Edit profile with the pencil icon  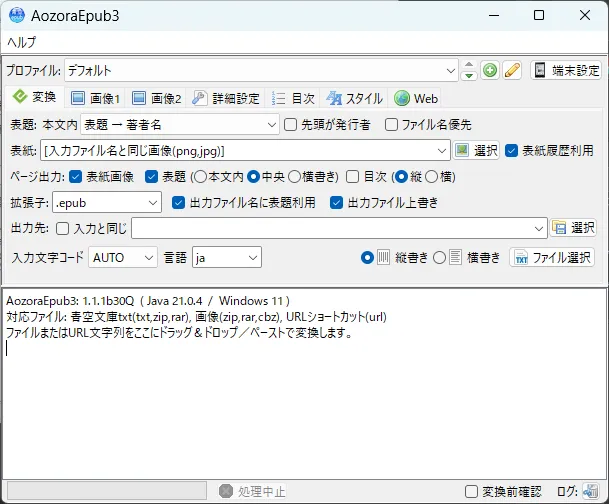(x=512, y=71)
